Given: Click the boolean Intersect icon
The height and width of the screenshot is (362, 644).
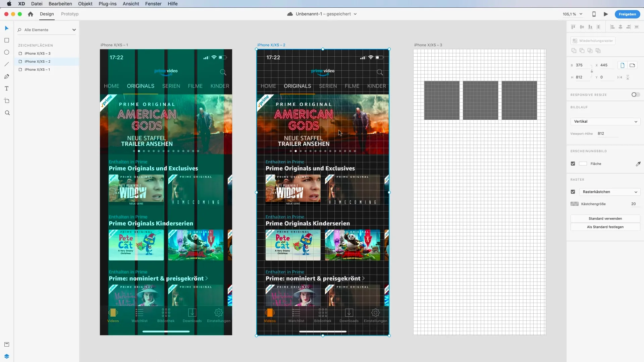Looking at the screenshot, I should coord(590,51).
